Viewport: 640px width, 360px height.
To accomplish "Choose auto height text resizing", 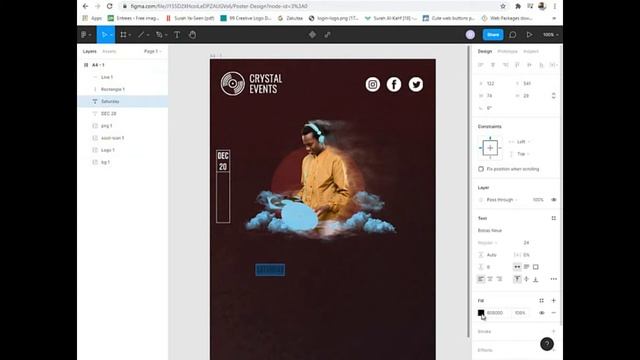I will click(527, 267).
